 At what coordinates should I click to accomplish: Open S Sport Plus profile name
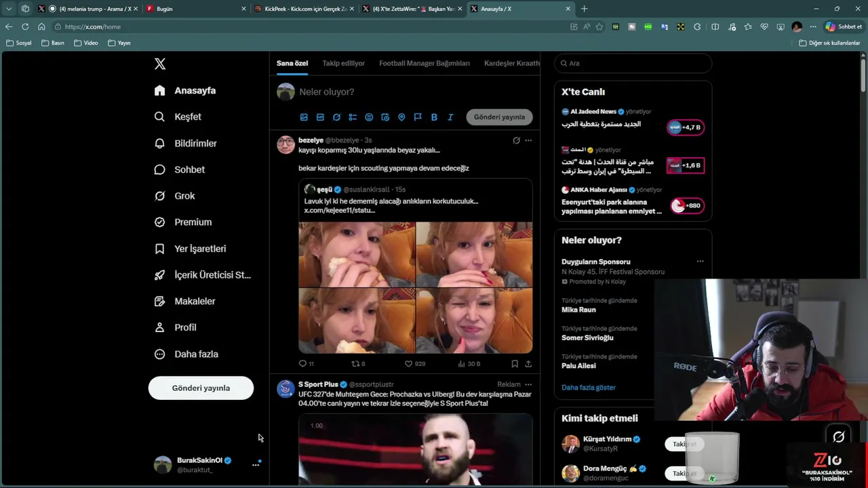[318, 384]
